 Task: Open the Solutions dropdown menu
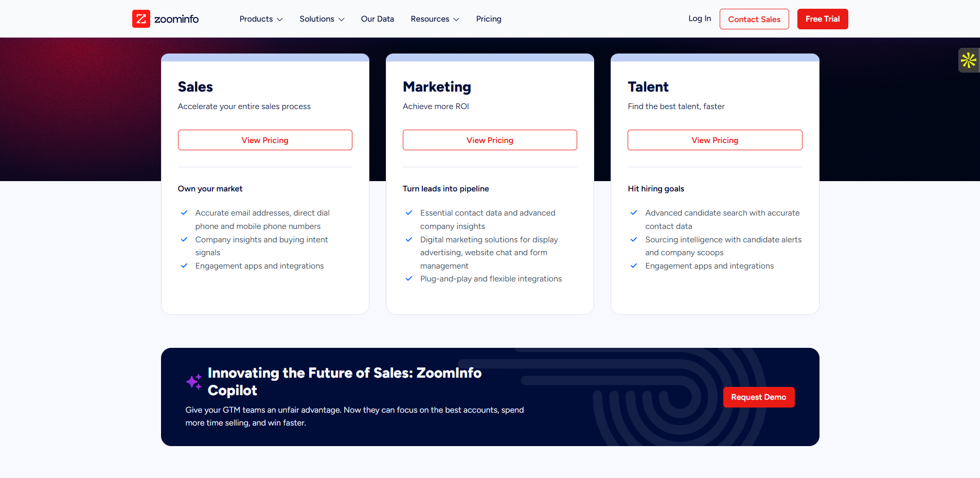pos(322,19)
